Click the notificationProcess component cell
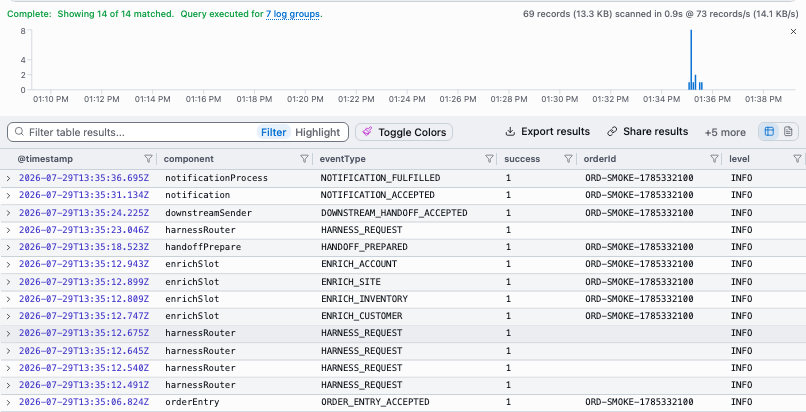The width and height of the screenshot is (806, 412). 216,178
